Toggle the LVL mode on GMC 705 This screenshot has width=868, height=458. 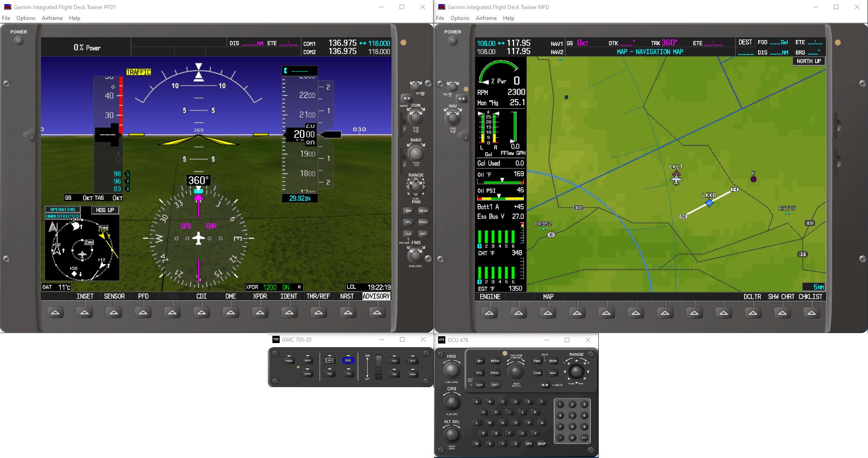tap(348, 360)
